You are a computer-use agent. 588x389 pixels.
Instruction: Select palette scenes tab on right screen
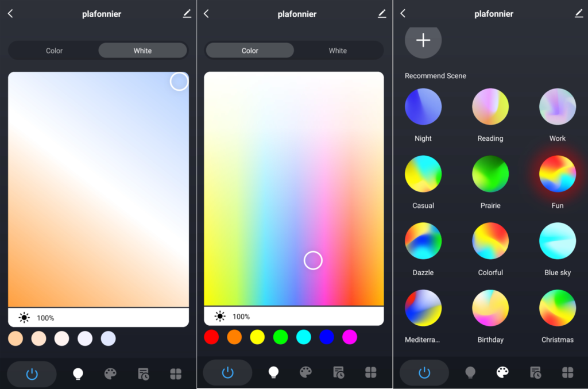pos(502,372)
